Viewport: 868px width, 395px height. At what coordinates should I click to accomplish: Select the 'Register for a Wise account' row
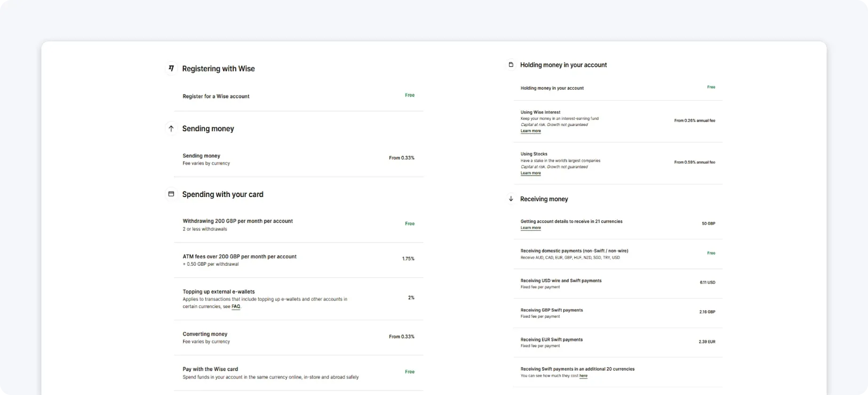299,96
